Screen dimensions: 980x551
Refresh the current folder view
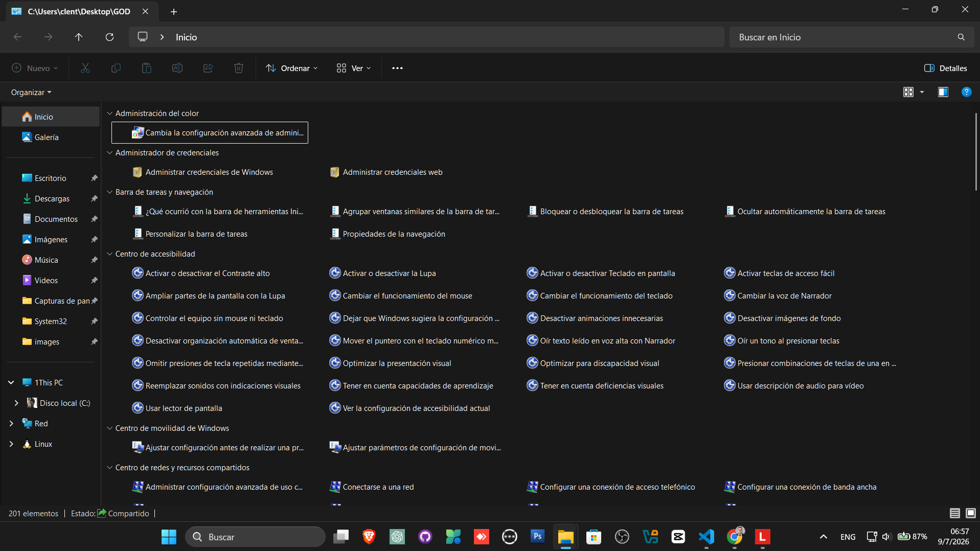(109, 37)
